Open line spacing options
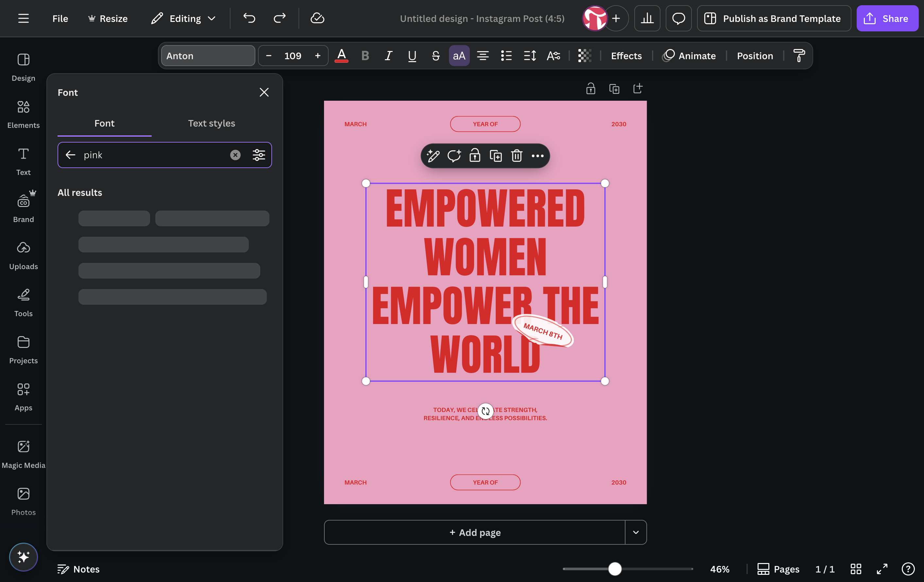The width and height of the screenshot is (924, 582). point(530,56)
